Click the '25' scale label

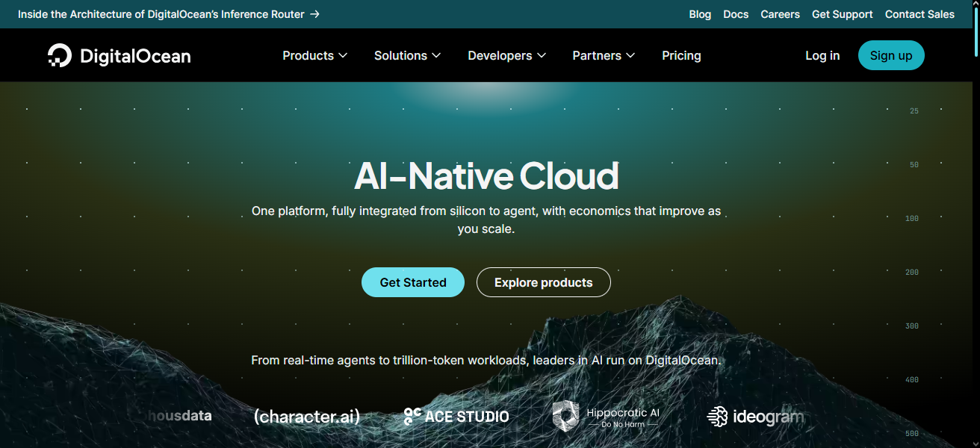pos(914,111)
